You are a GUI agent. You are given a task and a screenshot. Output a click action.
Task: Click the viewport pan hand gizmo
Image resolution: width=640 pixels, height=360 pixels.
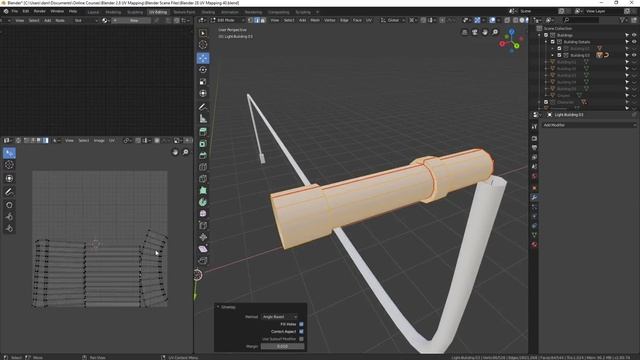(485, 32)
